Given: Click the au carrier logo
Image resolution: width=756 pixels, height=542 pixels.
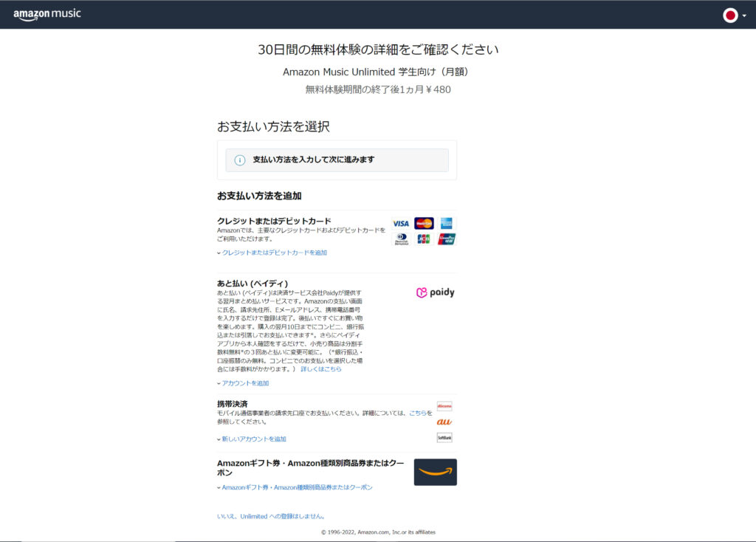Looking at the screenshot, I should (x=444, y=422).
